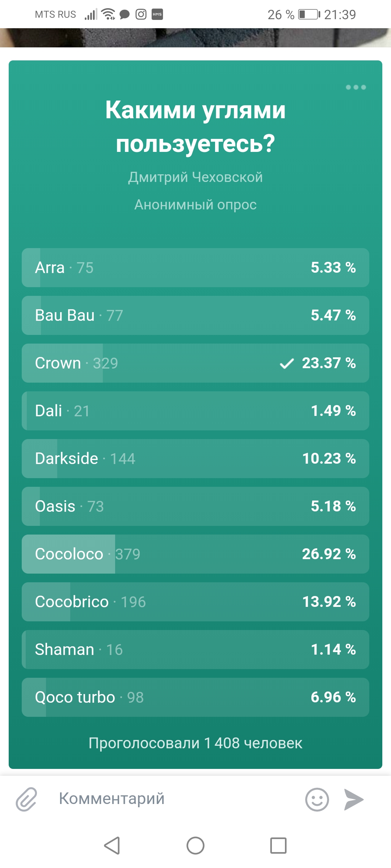Pick the Darkside poll answer
The width and height of the screenshot is (391, 868).
(195, 459)
